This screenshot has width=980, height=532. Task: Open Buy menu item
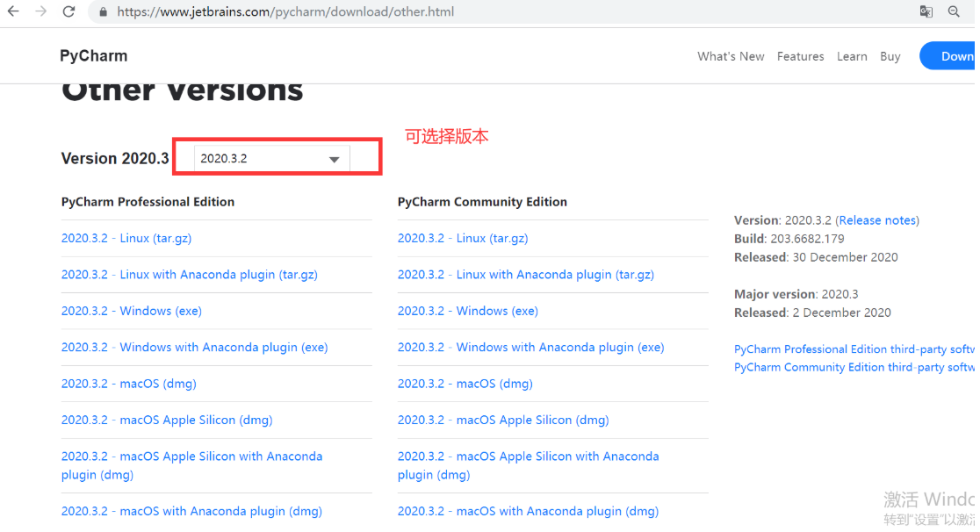pos(890,56)
